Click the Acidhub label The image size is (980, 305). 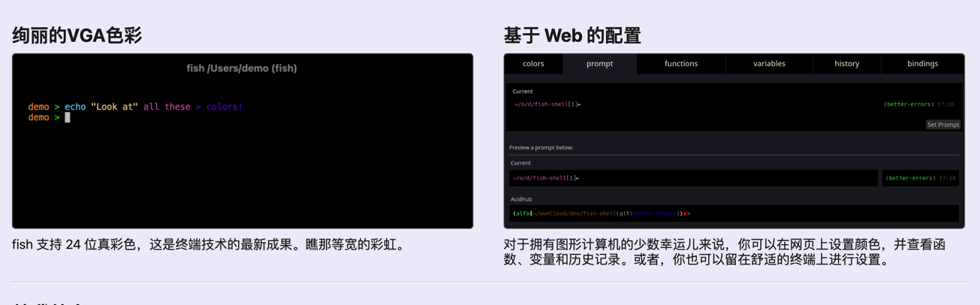point(521,199)
